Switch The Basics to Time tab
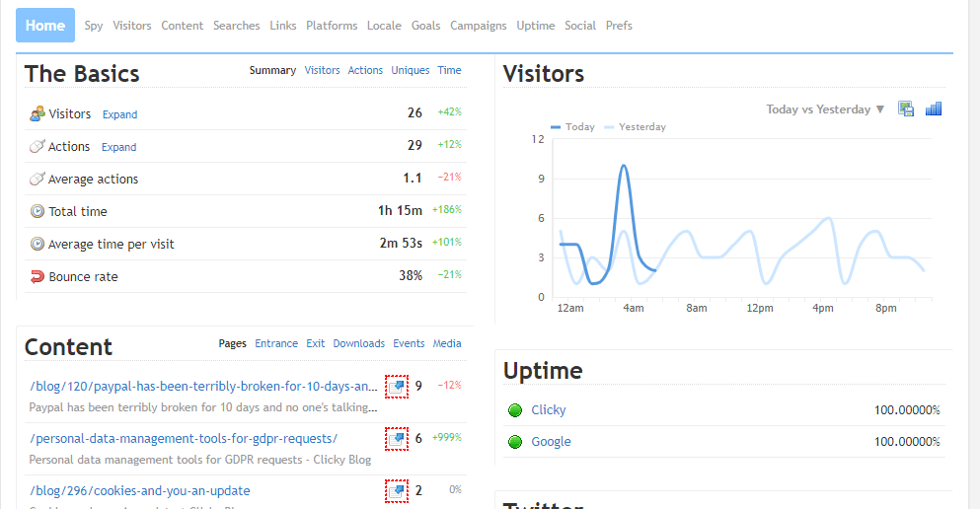Screen dimensions: 980x509 tap(449, 70)
